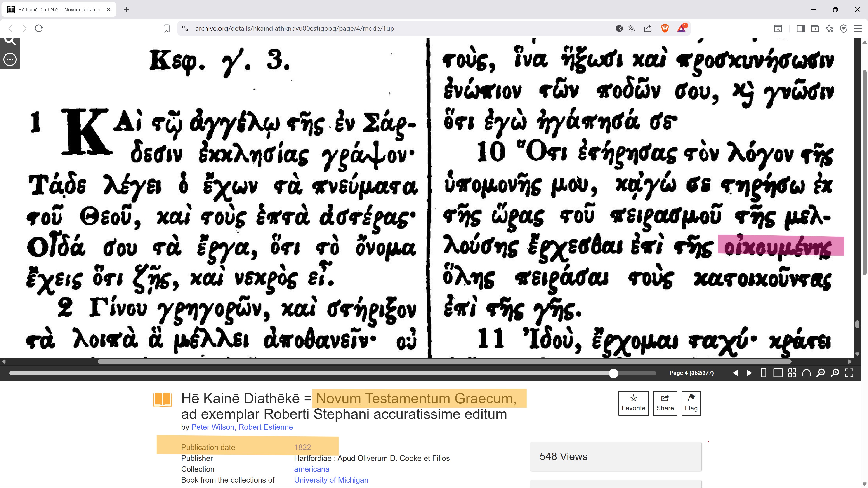Start read aloud with headphones icon

point(806,373)
